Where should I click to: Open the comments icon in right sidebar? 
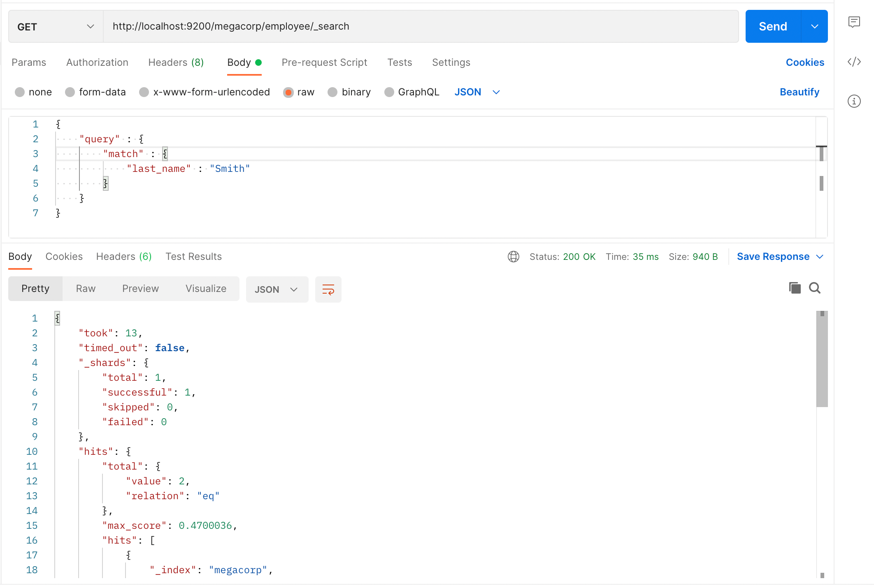(854, 22)
